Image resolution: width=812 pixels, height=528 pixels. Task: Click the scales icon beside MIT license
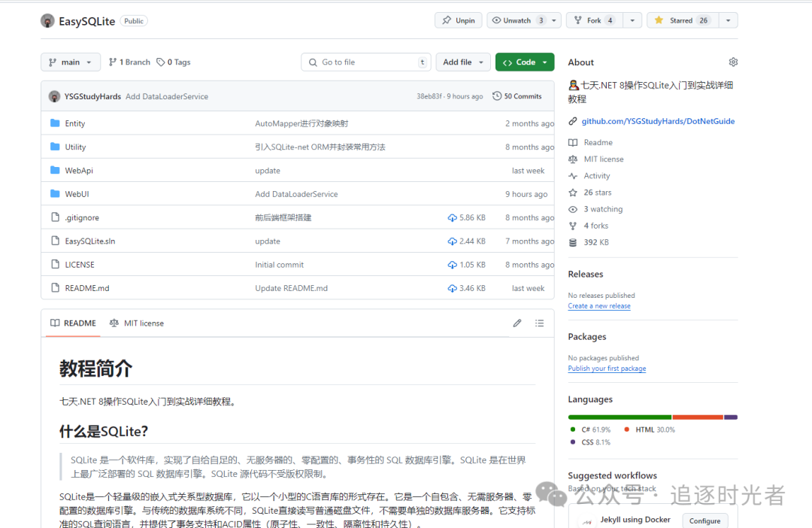[x=573, y=159]
